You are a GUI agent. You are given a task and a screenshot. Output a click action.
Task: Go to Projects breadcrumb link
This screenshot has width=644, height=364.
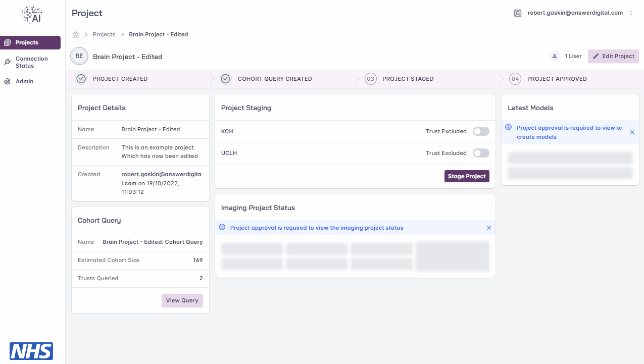click(104, 34)
